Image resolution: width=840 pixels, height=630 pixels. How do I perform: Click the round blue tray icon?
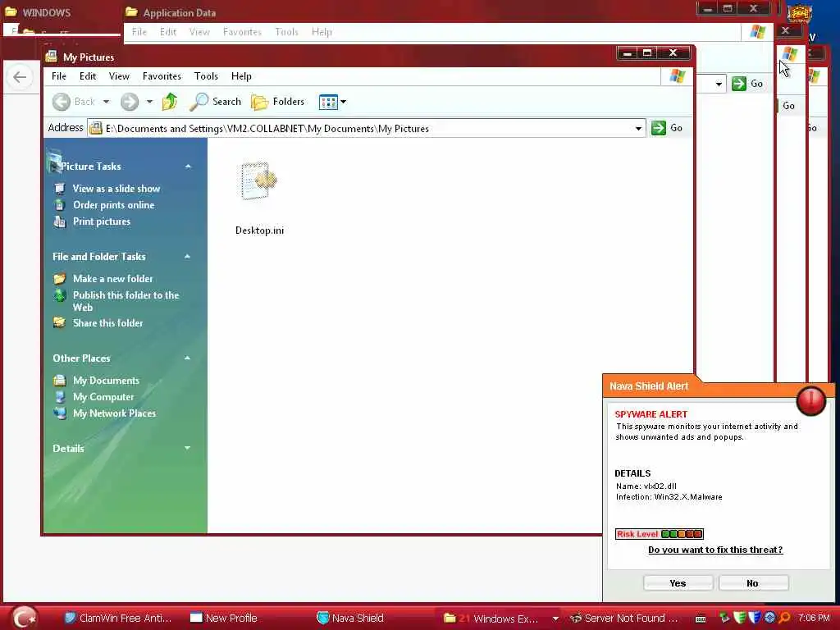(x=769, y=619)
